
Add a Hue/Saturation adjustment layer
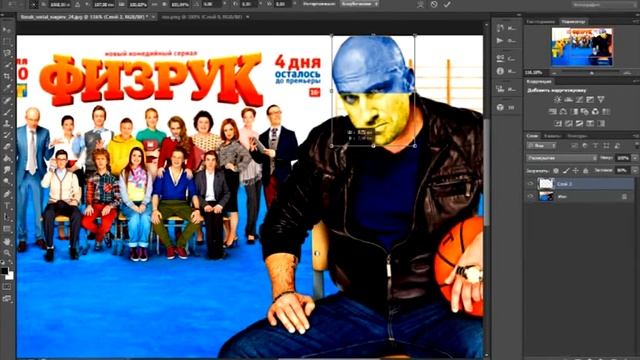coord(552,111)
